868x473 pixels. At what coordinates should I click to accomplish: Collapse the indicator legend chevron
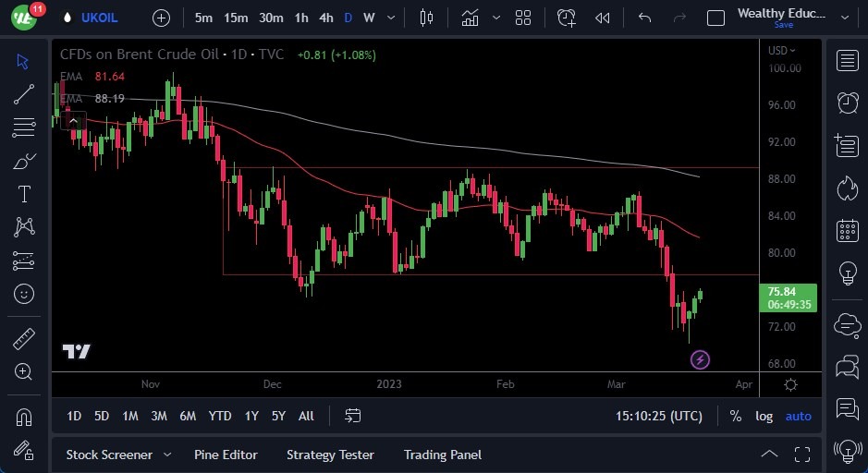[72, 119]
